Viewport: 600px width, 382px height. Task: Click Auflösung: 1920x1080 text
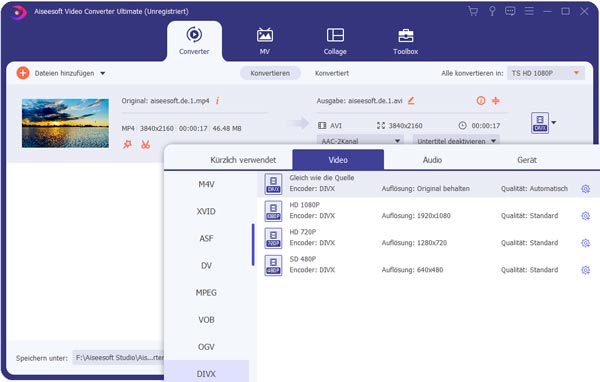pos(416,216)
